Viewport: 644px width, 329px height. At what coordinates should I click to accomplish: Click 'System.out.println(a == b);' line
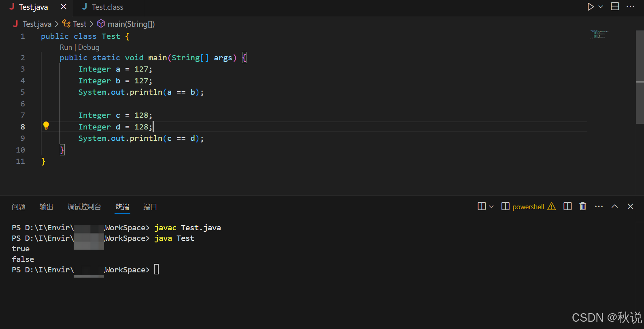point(141,92)
